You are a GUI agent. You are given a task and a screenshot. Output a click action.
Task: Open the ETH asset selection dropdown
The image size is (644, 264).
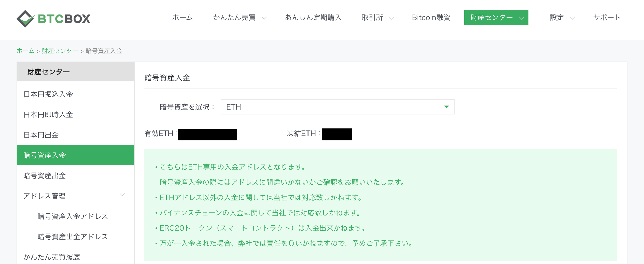click(x=338, y=107)
